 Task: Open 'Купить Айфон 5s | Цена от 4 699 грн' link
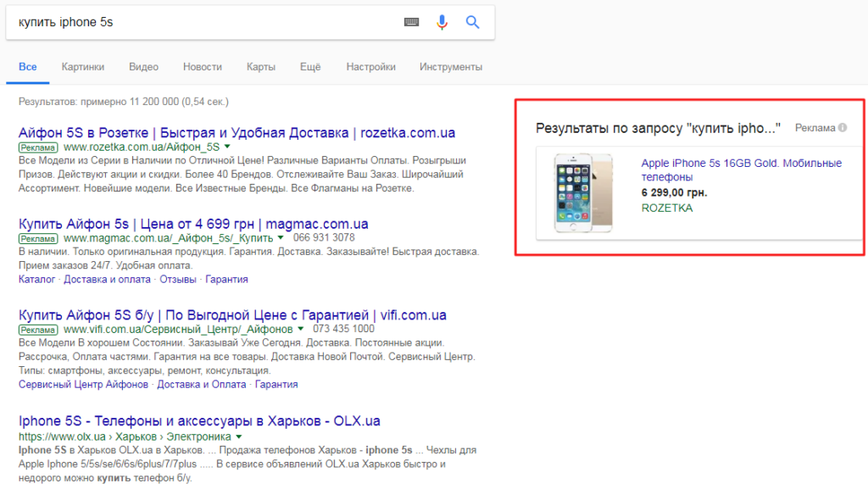193,224
